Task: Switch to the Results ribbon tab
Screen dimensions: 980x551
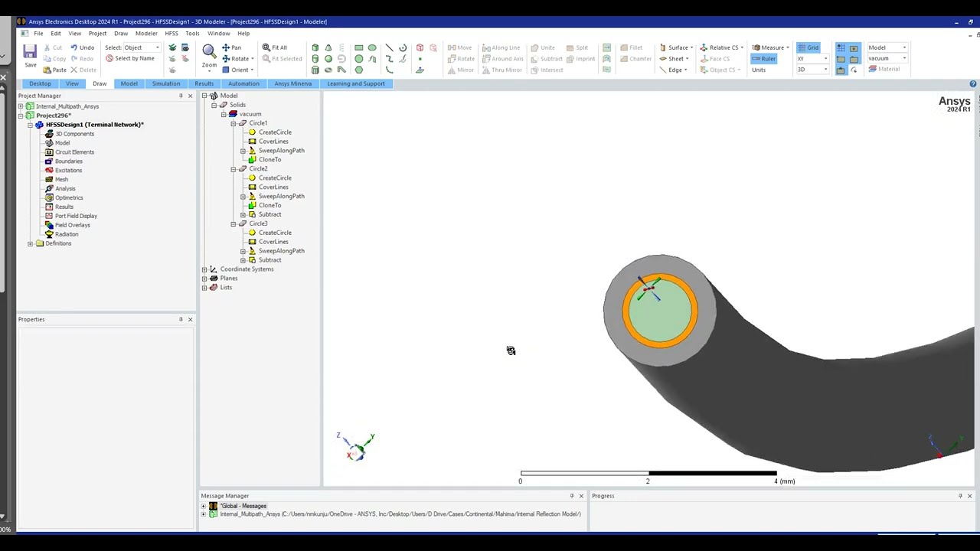Action: click(204, 83)
